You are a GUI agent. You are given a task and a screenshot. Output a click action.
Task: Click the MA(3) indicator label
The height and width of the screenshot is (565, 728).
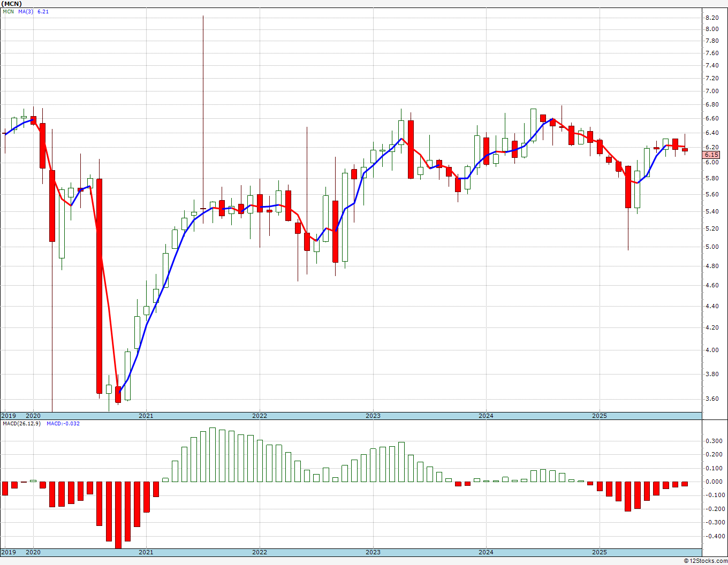pyautogui.click(x=26, y=11)
